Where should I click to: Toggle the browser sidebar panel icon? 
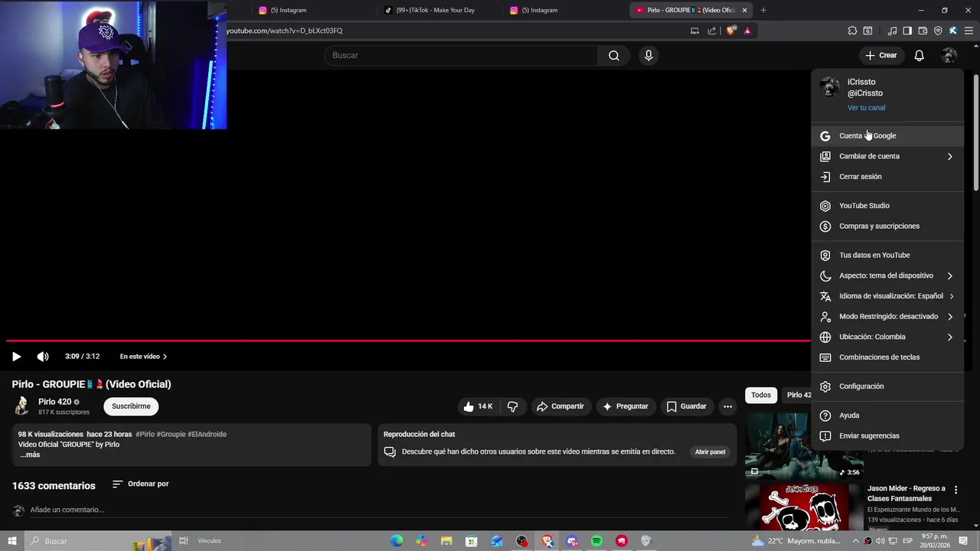pyautogui.click(x=907, y=31)
